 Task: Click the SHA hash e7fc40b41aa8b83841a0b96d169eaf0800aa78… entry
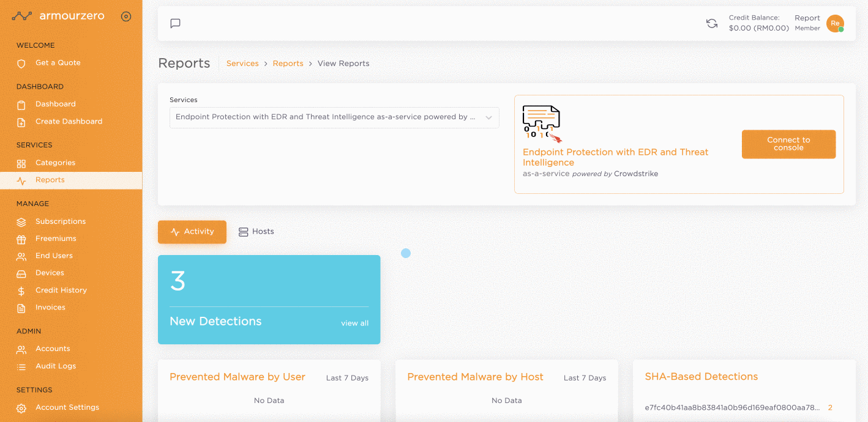point(732,408)
